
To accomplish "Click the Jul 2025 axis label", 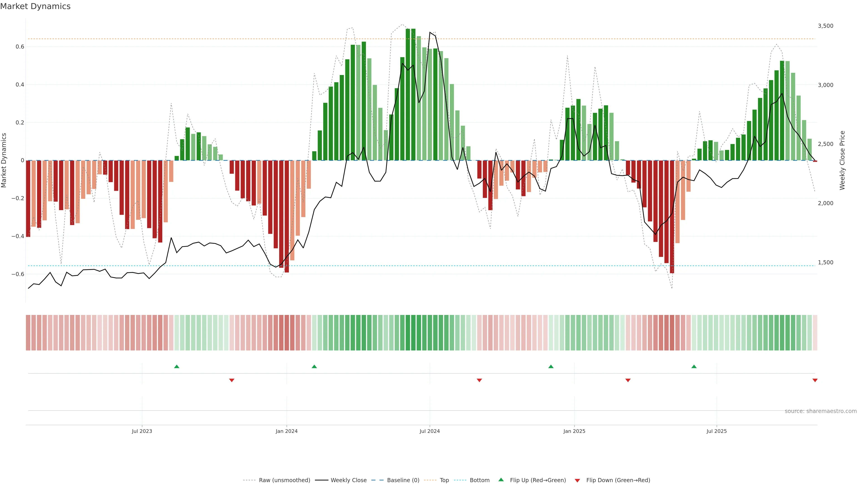I will click(716, 431).
